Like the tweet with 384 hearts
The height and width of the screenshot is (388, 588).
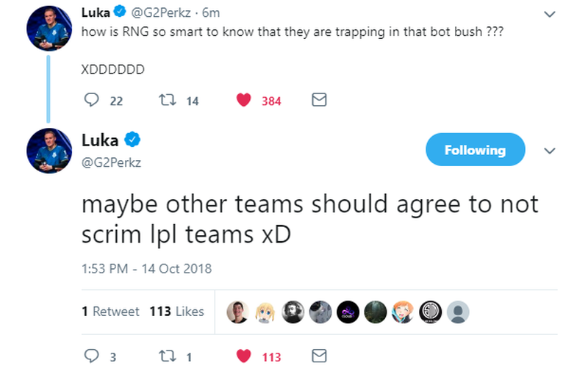coord(244,100)
